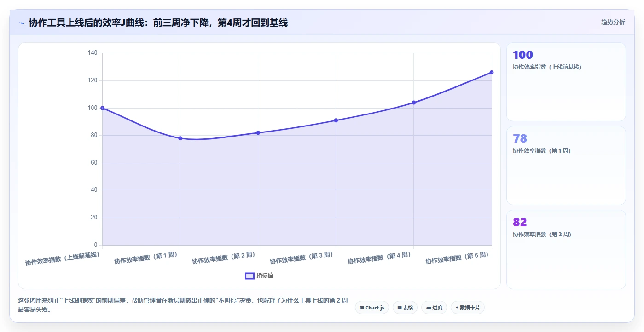Click the description paragraph below the chart
Image resolution: width=644 pixels, height=332 pixels.
183,305
